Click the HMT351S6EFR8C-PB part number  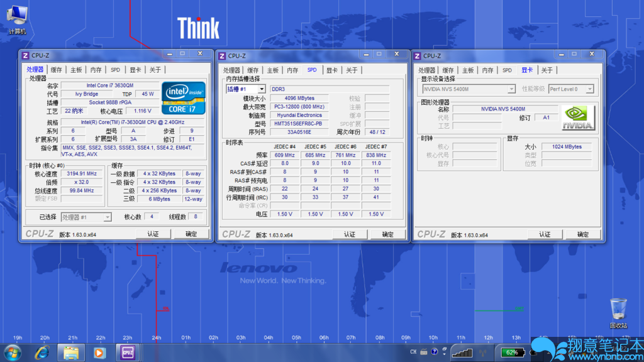click(x=299, y=124)
